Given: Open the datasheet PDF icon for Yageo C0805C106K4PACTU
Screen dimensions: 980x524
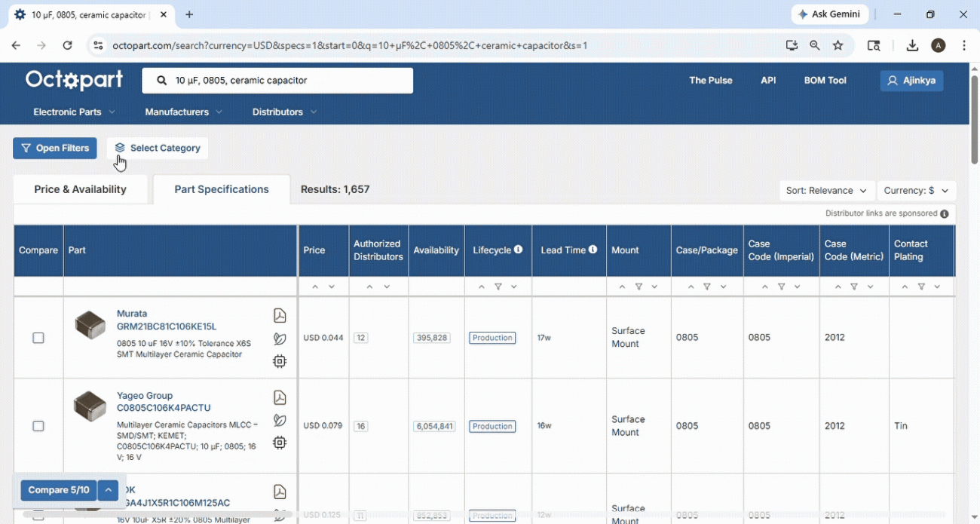Looking at the screenshot, I should pyautogui.click(x=280, y=397).
